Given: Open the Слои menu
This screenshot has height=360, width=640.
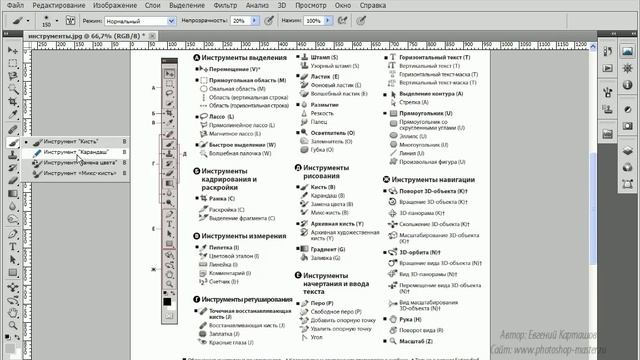Looking at the screenshot, I should click(153, 5).
